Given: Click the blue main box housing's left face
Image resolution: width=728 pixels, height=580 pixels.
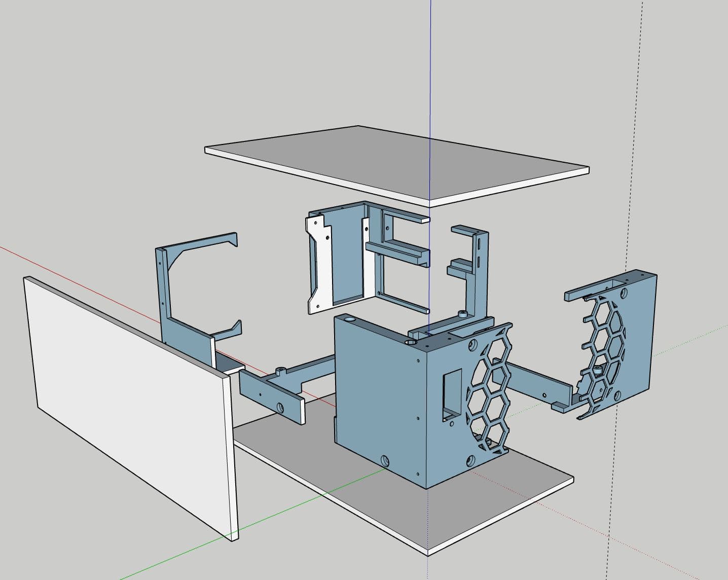Looking at the screenshot, I should click(x=380, y=395).
